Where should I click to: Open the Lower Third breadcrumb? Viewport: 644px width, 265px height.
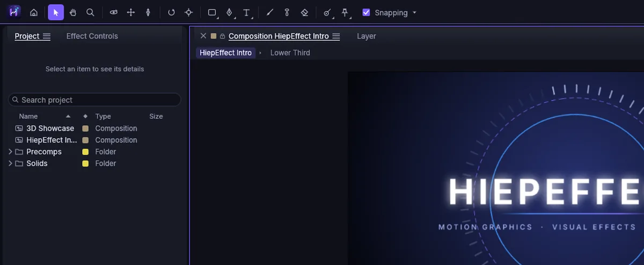click(290, 53)
